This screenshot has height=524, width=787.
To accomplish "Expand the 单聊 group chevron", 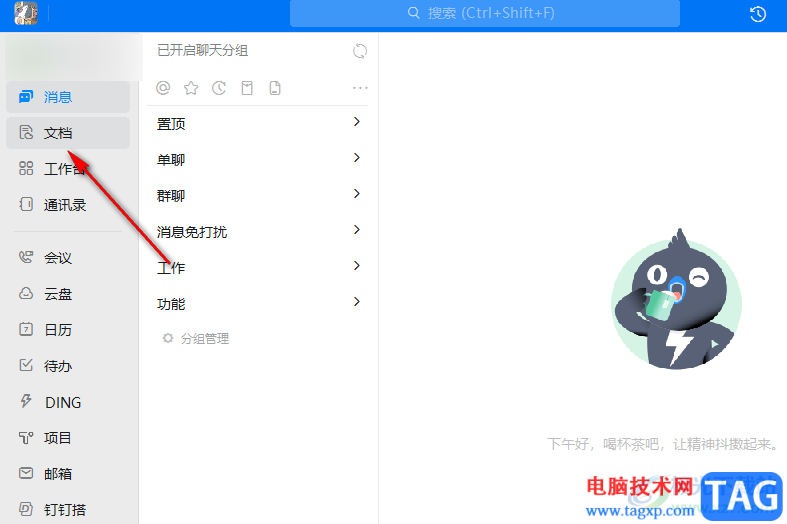I will point(357,158).
